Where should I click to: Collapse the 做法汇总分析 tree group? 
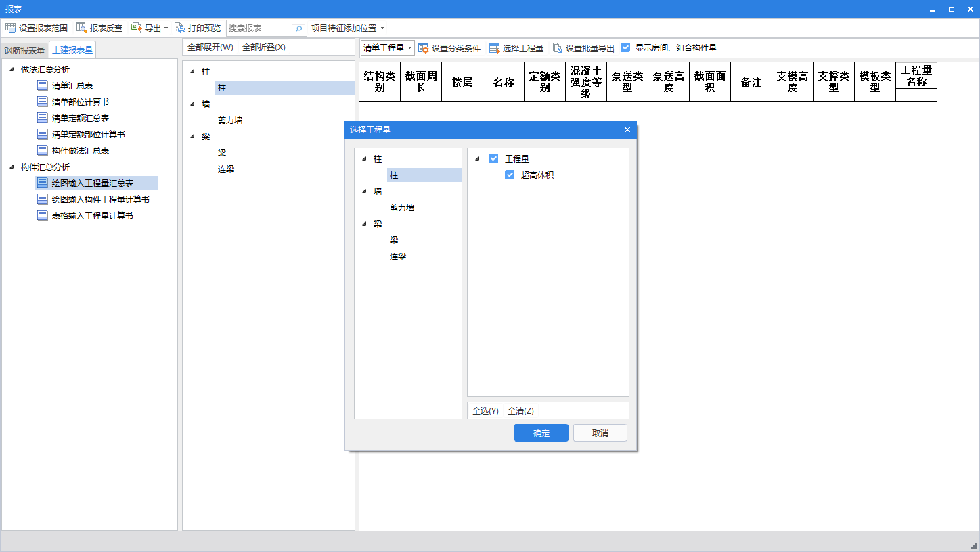[12, 69]
